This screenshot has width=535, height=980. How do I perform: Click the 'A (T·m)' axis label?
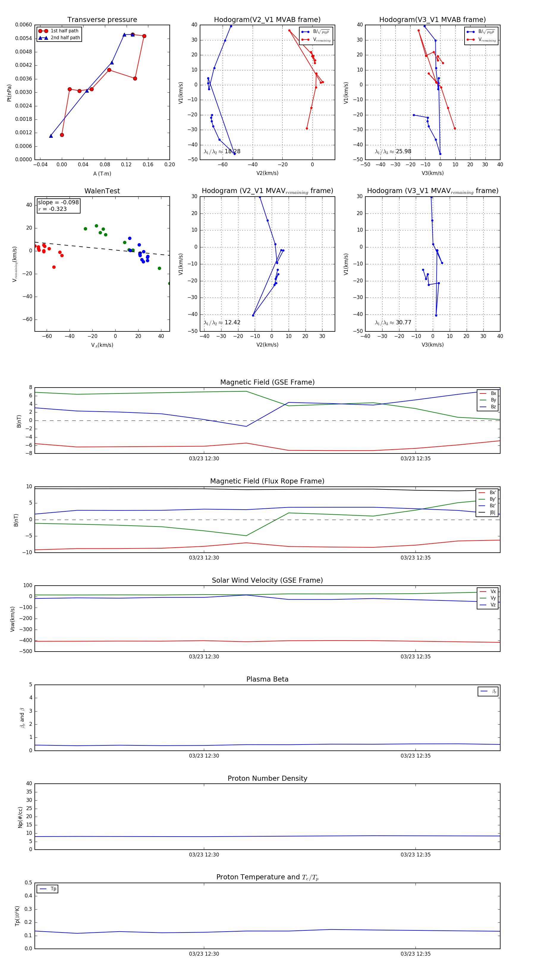[102, 173]
